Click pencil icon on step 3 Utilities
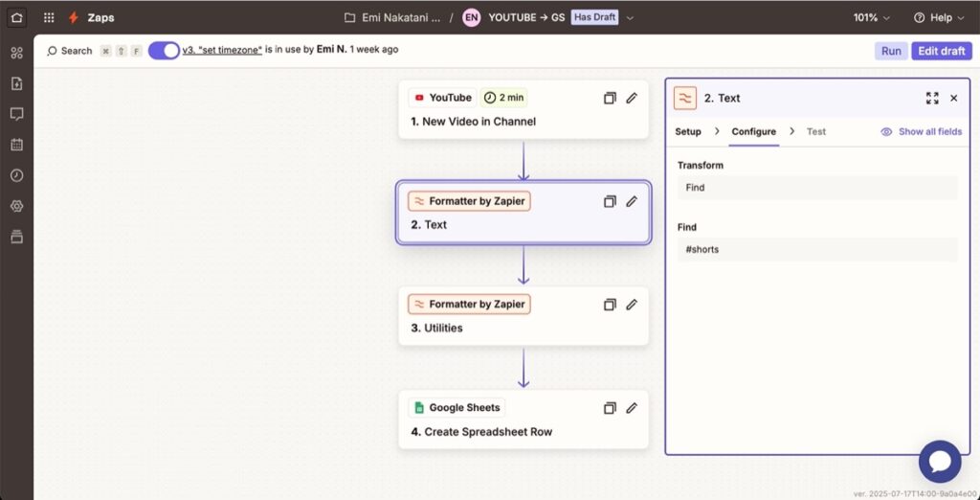The width and height of the screenshot is (980, 500). click(632, 305)
